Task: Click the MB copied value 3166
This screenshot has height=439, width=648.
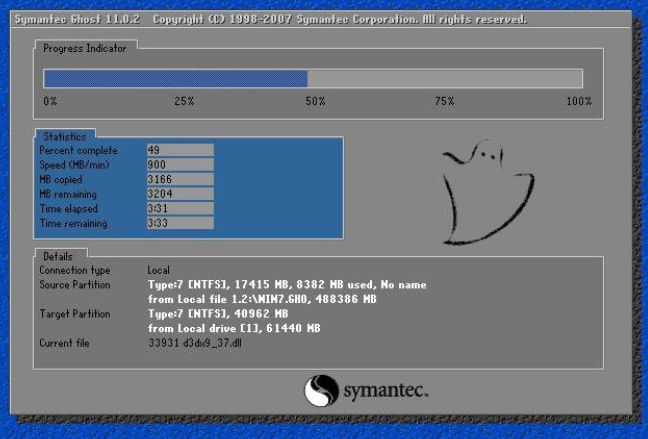Action: [x=180, y=179]
